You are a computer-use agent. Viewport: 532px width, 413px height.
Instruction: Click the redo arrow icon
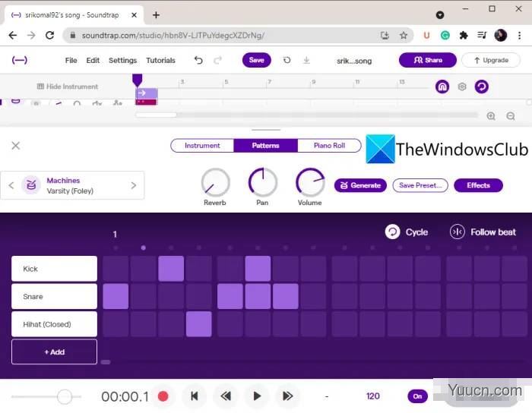coord(218,60)
